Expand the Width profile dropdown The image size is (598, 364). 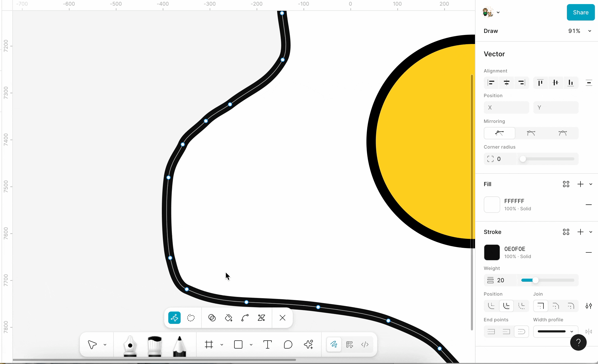point(556,332)
